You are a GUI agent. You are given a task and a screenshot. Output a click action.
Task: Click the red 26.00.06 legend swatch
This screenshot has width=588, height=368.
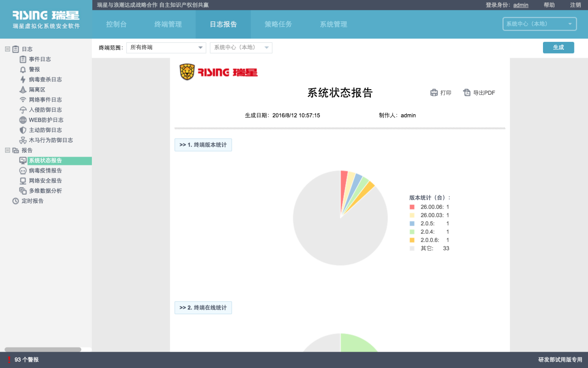412,207
